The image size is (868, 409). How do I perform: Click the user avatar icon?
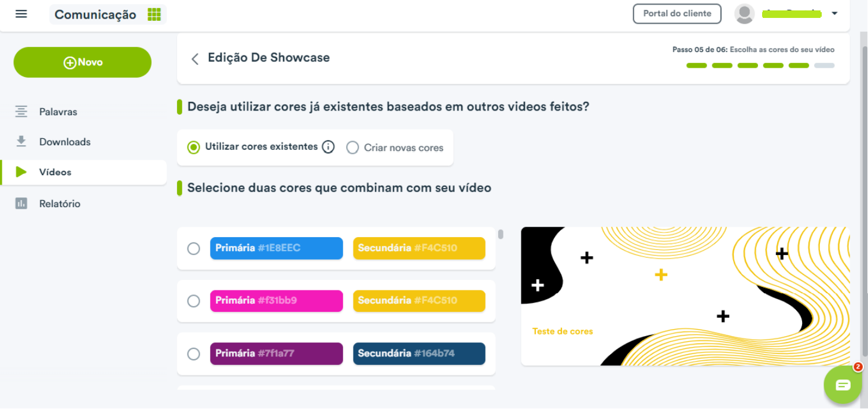click(x=744, y=14)
